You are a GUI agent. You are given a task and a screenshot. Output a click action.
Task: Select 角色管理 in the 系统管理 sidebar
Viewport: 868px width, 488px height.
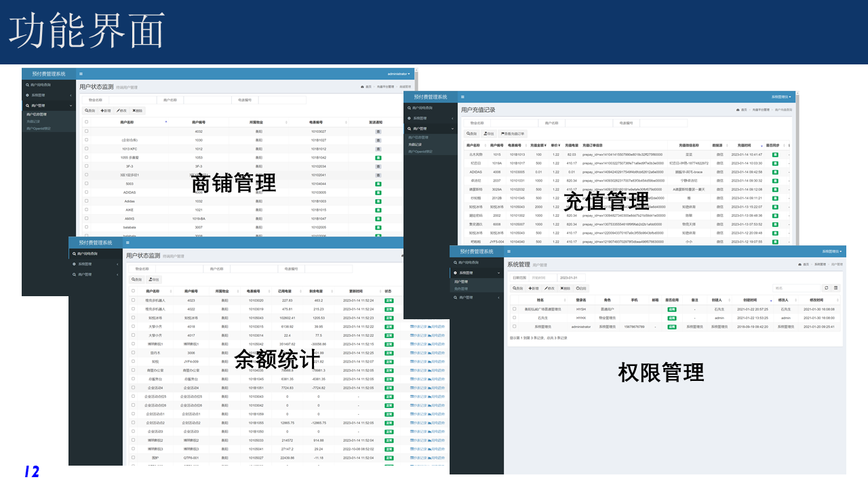click(x=461, y=289)
